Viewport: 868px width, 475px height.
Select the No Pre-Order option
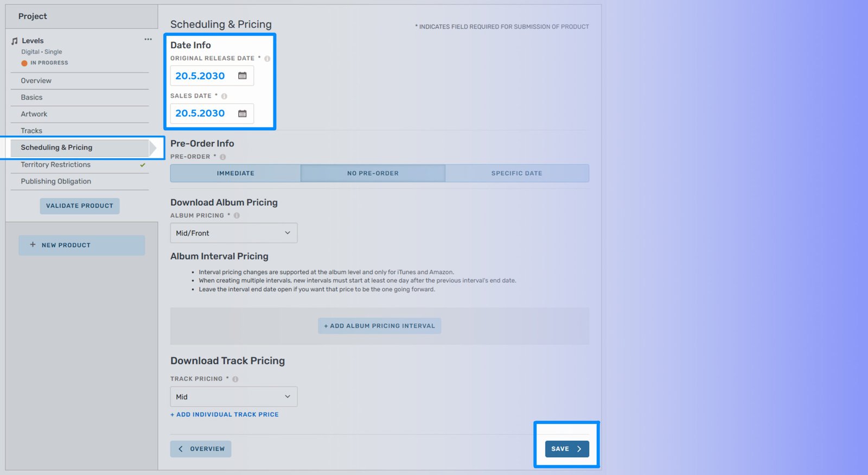click(373, 173)
